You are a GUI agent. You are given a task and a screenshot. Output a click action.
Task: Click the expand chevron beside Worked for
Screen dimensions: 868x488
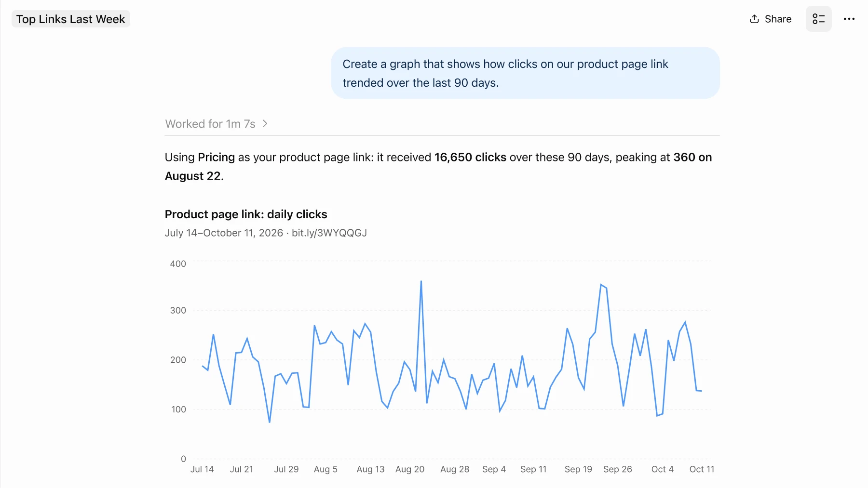[265, 124]
